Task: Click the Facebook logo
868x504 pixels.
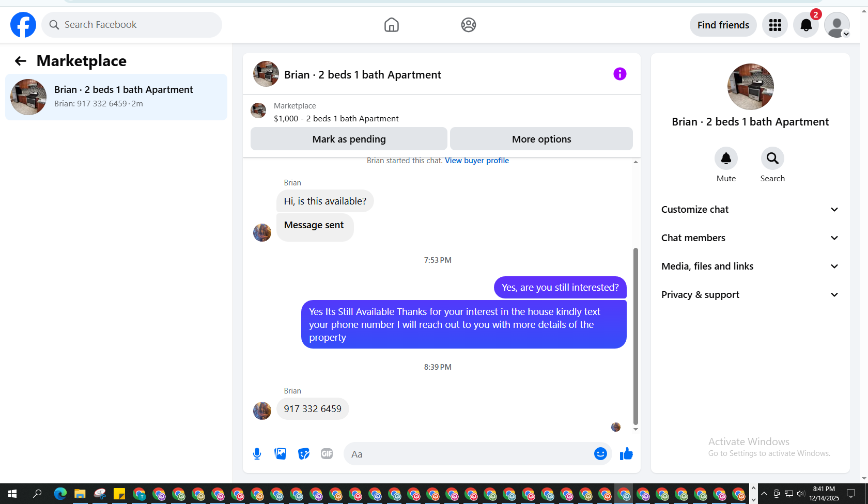Action: coord(23,25)
